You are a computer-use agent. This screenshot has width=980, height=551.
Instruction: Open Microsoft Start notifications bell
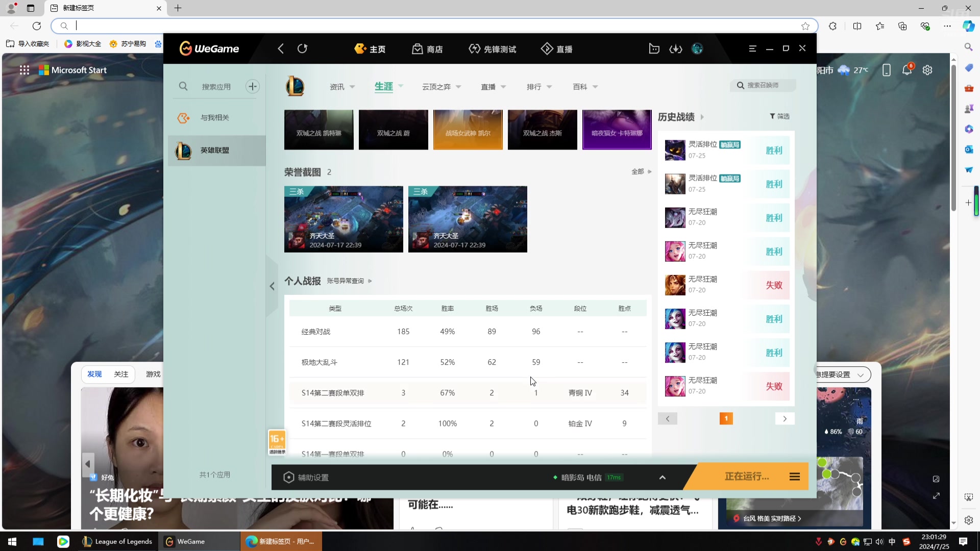[908, 70]
